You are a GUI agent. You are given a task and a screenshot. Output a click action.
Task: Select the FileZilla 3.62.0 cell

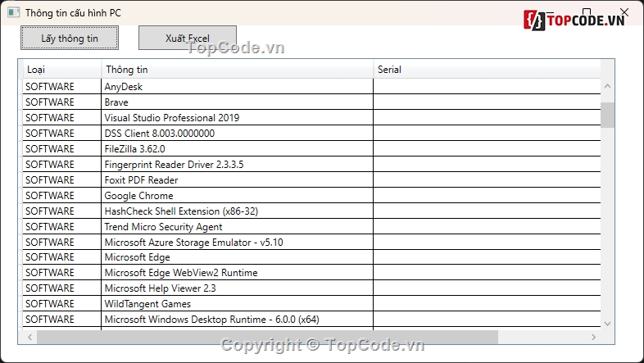pyautogui.click(x=238, y=149)
